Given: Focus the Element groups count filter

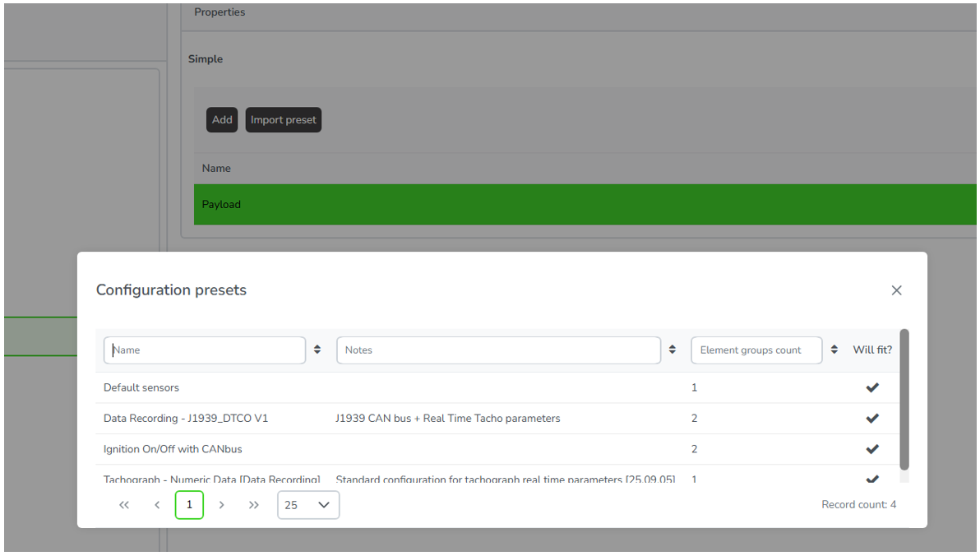Looking at the screenshot, I should pyautogui.click(x=756, y=350).
